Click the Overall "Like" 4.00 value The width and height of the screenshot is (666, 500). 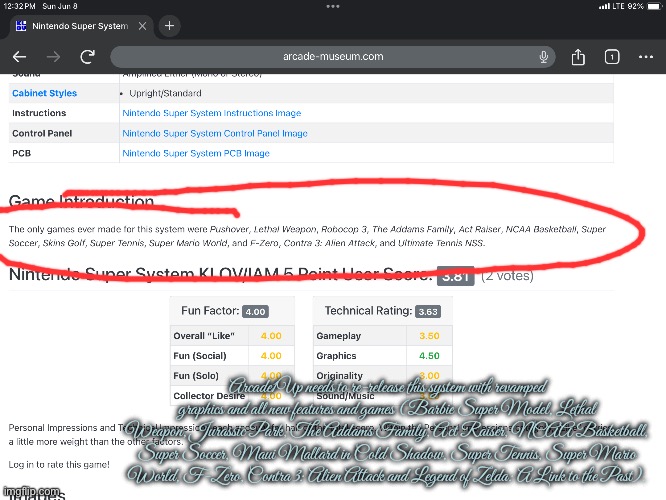271,336
